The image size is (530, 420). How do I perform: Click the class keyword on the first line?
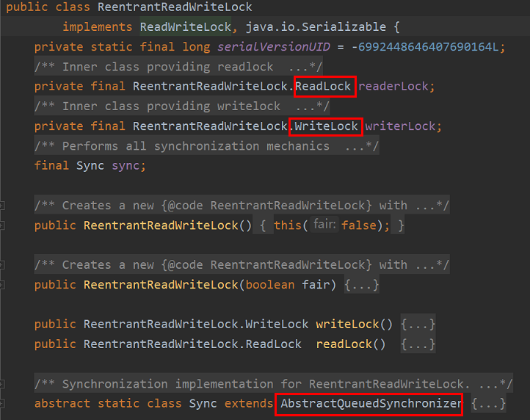coord(73,7)
